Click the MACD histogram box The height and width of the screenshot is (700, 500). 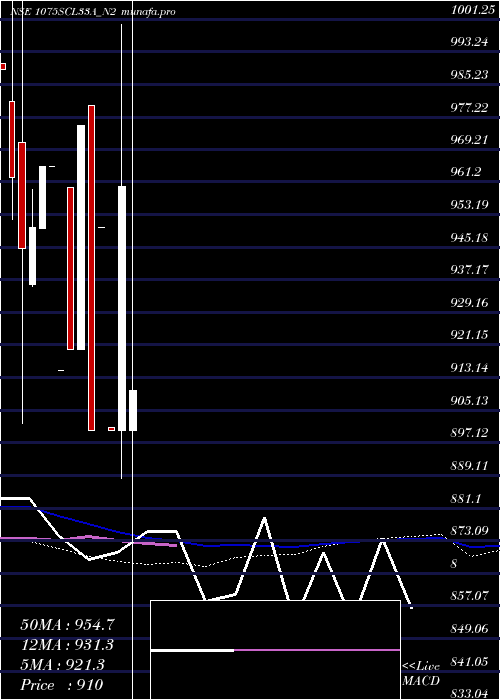[x=275, y=650]
